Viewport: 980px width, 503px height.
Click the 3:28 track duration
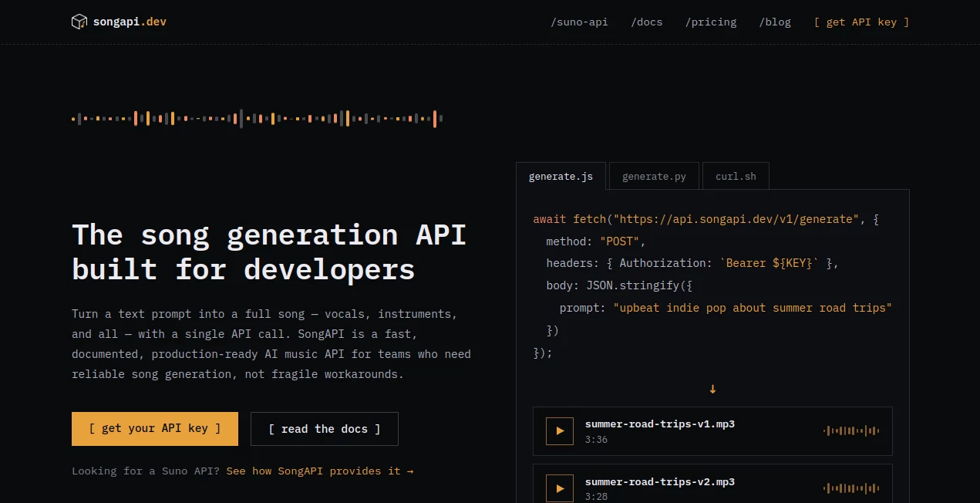(596, 497)
